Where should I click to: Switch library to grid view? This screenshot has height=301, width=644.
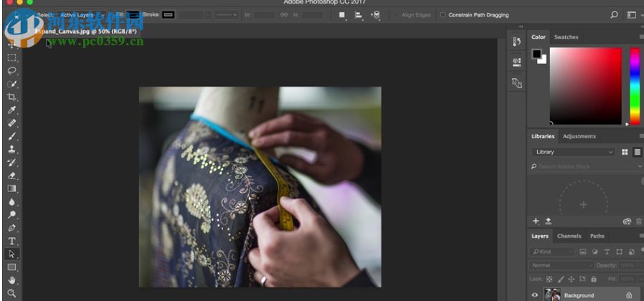[x=625, y=152]
